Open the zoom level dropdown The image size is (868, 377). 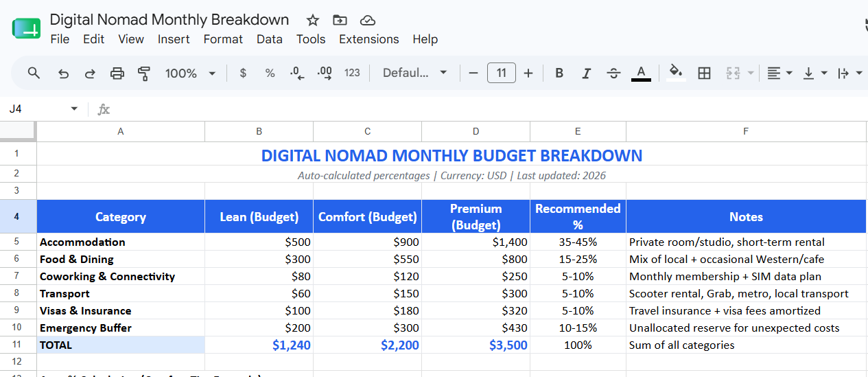(x=191, y=73)
